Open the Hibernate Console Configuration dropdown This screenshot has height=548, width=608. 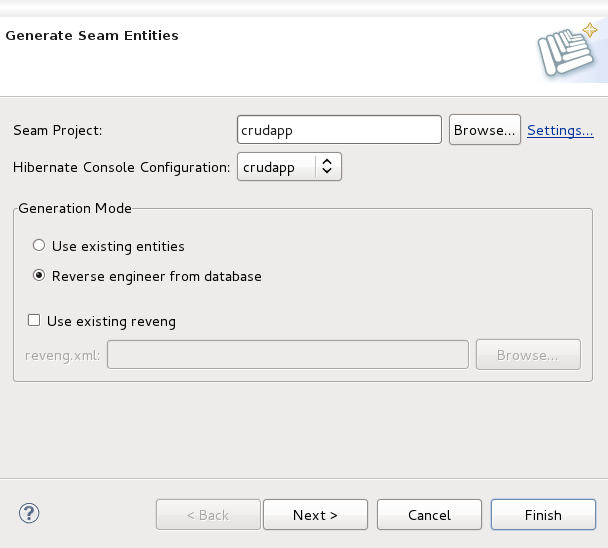(x=290, y=167)
